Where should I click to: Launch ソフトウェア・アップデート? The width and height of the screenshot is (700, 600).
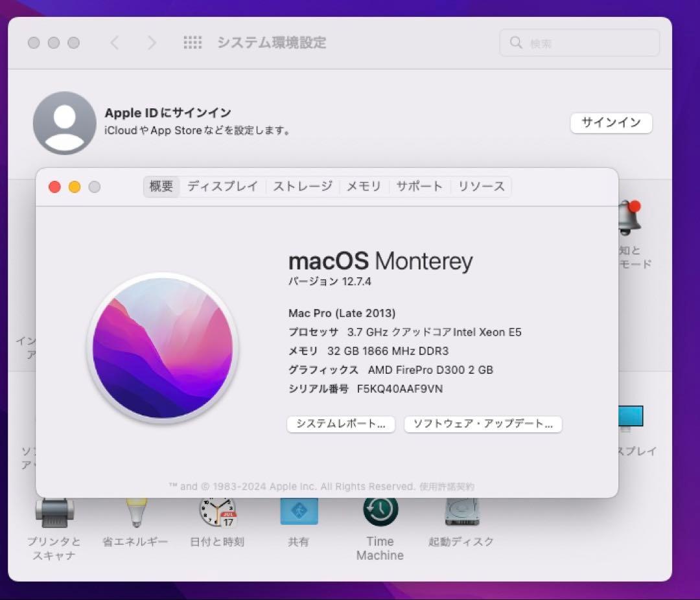482,424
